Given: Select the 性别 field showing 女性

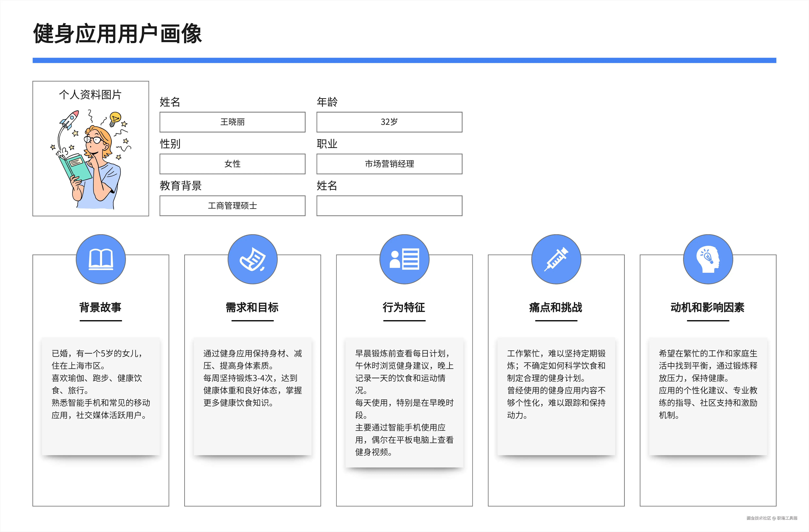Looking at the screenshot, I should [x=232, y=164].
